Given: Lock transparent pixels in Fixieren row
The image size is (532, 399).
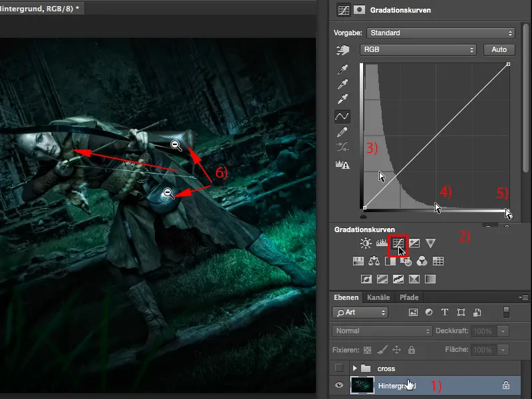Looking at the screenshot, I should pyautogui.click(x=368, y=350).
